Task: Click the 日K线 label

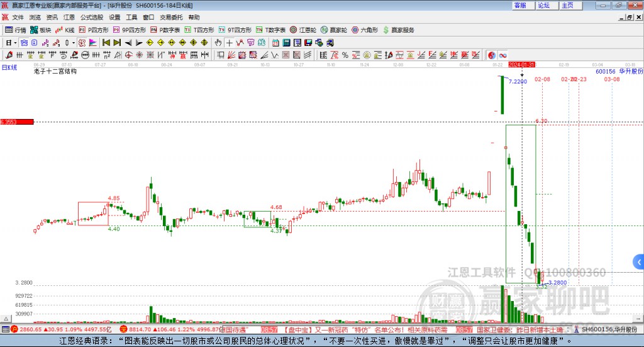Action: point(9,67)
